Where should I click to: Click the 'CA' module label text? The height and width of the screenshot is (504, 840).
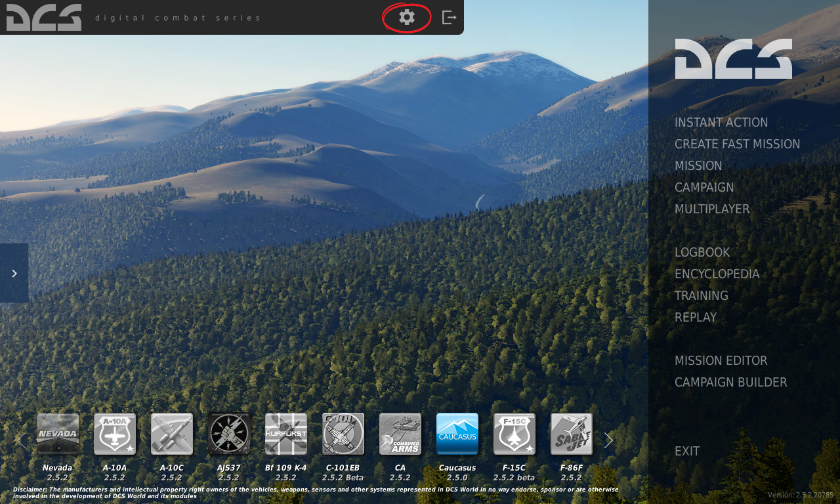tap(400, 468)
